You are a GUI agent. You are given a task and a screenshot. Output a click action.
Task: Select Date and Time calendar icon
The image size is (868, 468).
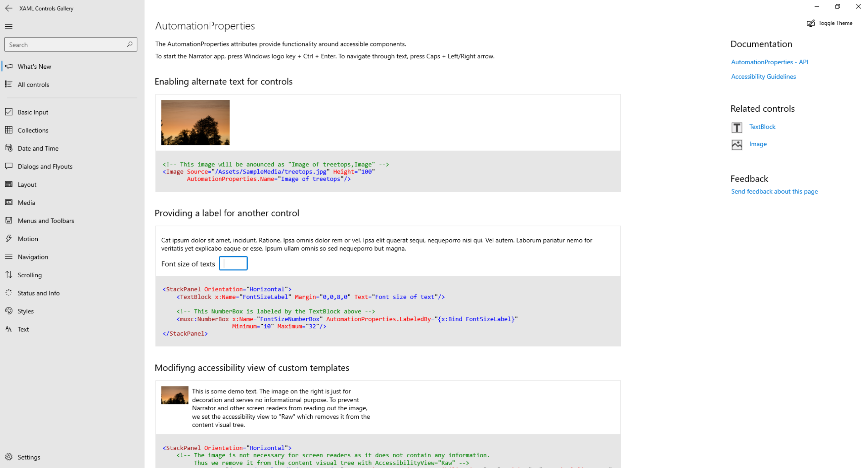coord(9,148)
